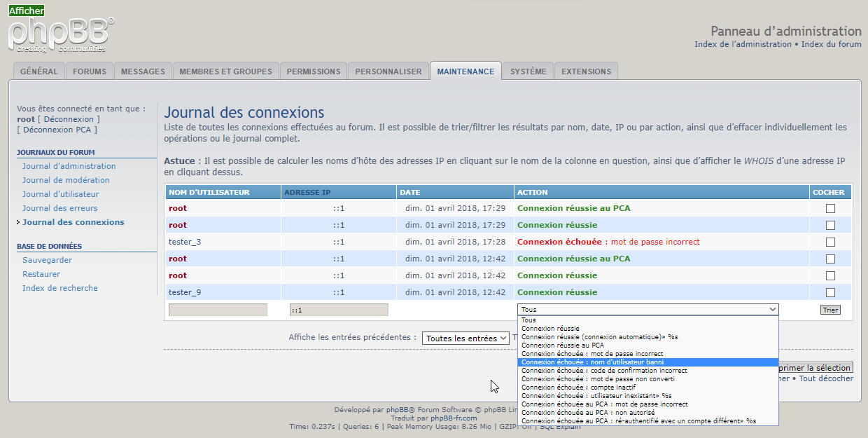Select 'Connexion échouée : nom d'utilisateur banni' option

click(x=592, y=362)
